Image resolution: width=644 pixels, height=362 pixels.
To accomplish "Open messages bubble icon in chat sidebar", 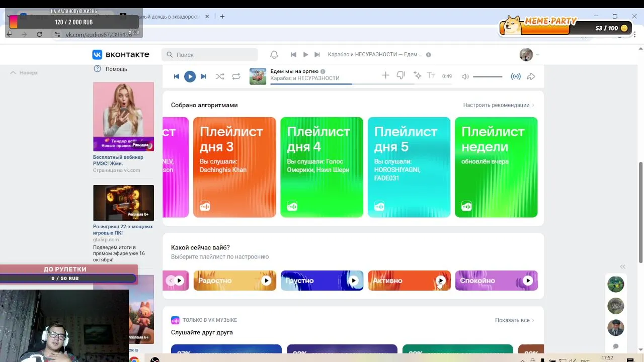I will click(x=615, y=346).
